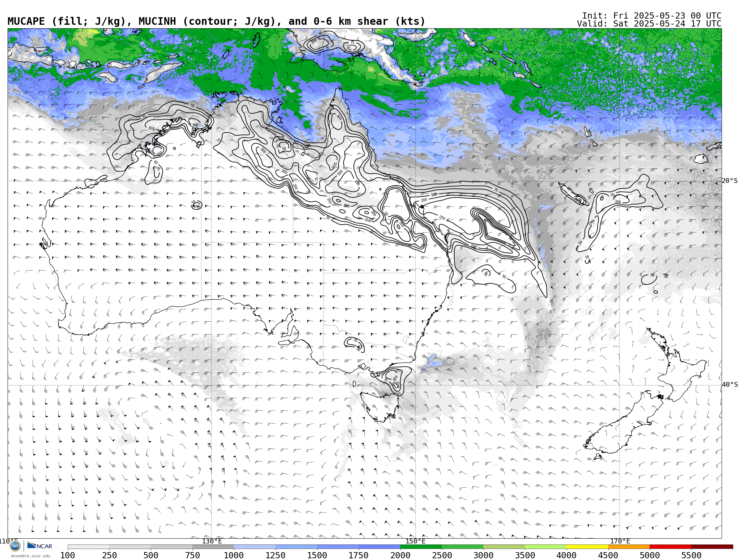Viewport: 744px width, 560px height.
Task: Click the 100 colorbar tick label
Action: tap(68, 556)
